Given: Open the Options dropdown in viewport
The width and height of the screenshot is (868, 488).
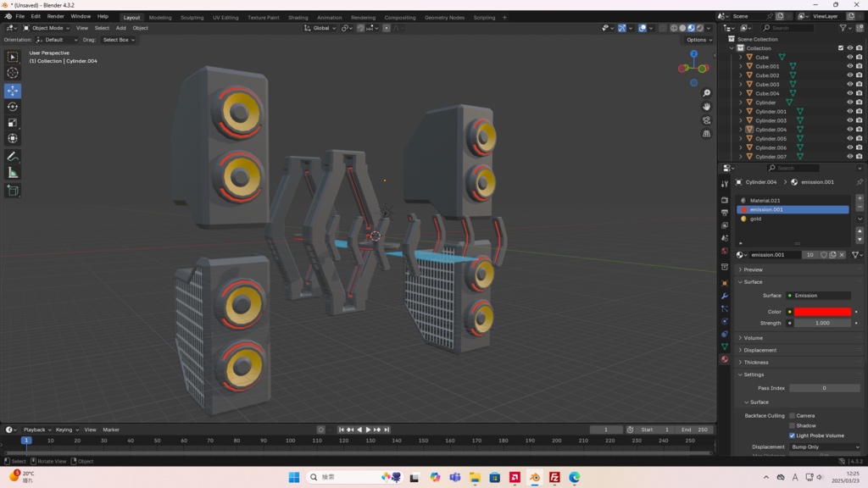Looking at the screenshot, I should tap(699, 40).
